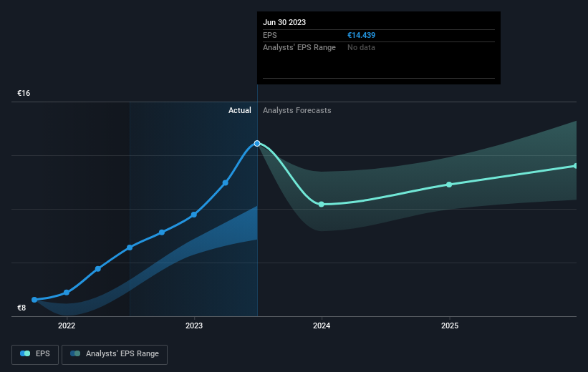Click the €16 axis label
The height and width of the screenshot is (372, 588).
tap(24, 93)
